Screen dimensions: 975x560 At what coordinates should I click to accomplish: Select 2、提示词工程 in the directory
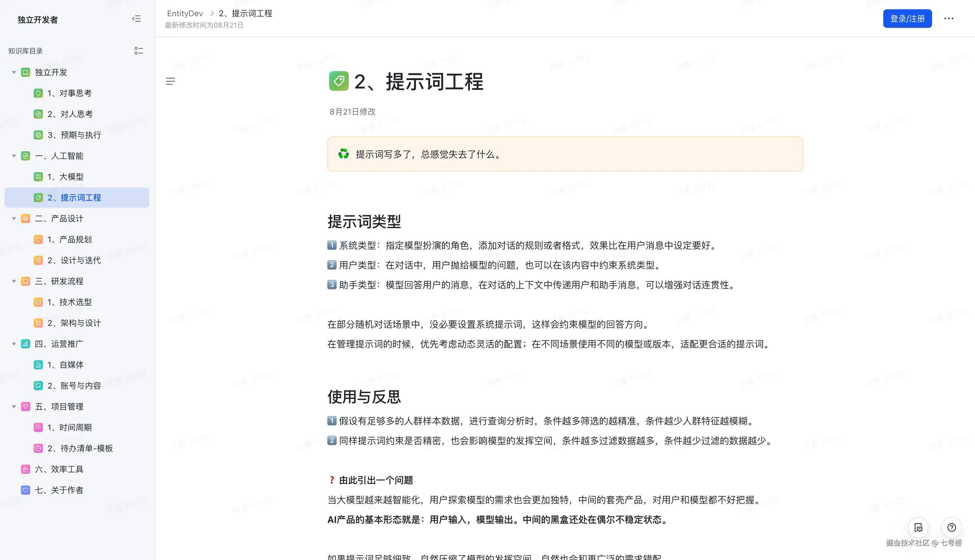tap(74, 197)
